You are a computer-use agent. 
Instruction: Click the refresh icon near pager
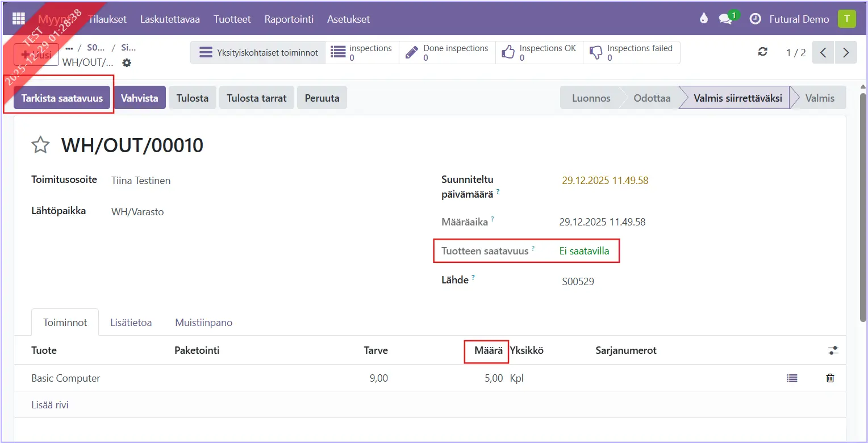pos(763,52)
